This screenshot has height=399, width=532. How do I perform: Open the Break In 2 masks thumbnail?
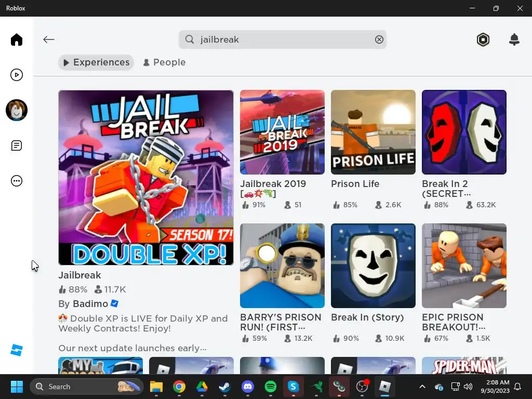464,132
